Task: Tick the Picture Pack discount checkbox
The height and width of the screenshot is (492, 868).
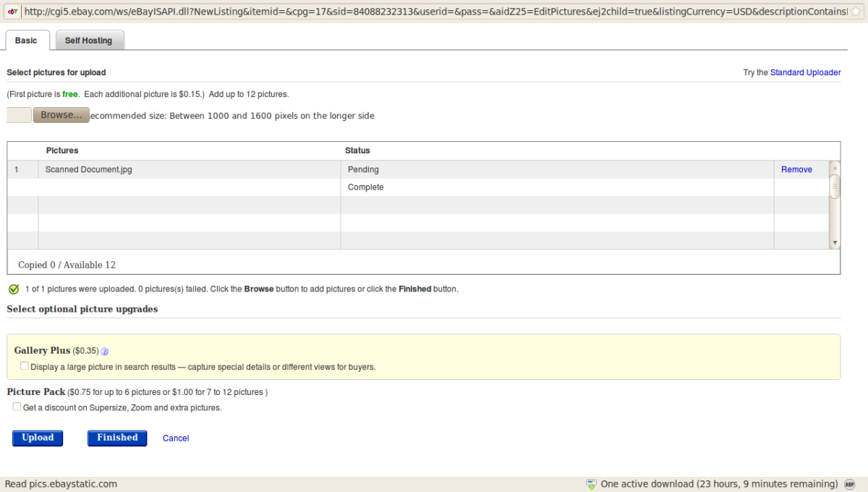Action: 17,407
